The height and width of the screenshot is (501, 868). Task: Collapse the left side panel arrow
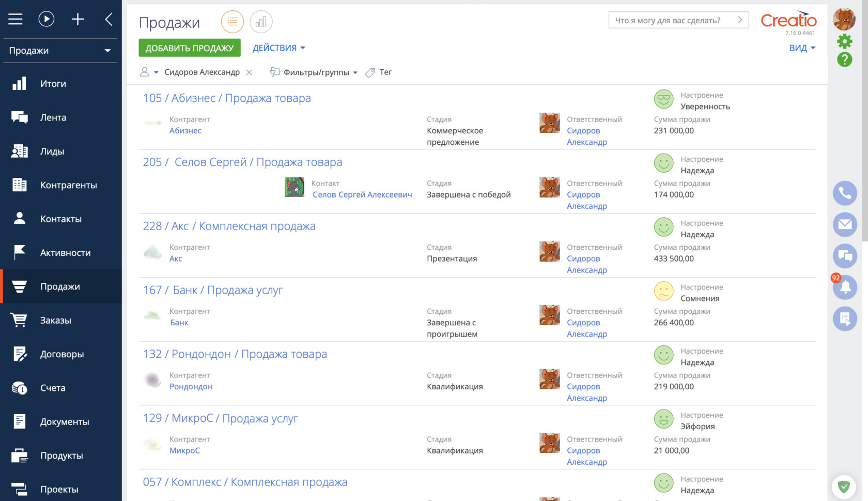click(x=109, y=20)
